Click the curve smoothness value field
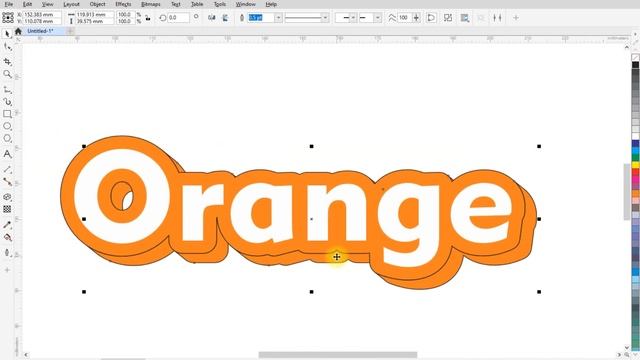This screenshot has width=640, height=360. click(404, 18)
